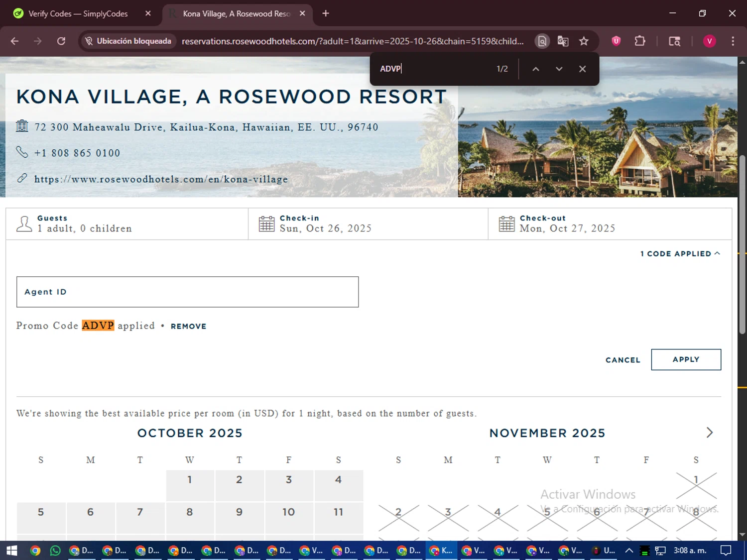The width and height of the screenshot is (747, 560).
Task: Open the Google Translate icon in address bar
Action: (x=563, y=41)
